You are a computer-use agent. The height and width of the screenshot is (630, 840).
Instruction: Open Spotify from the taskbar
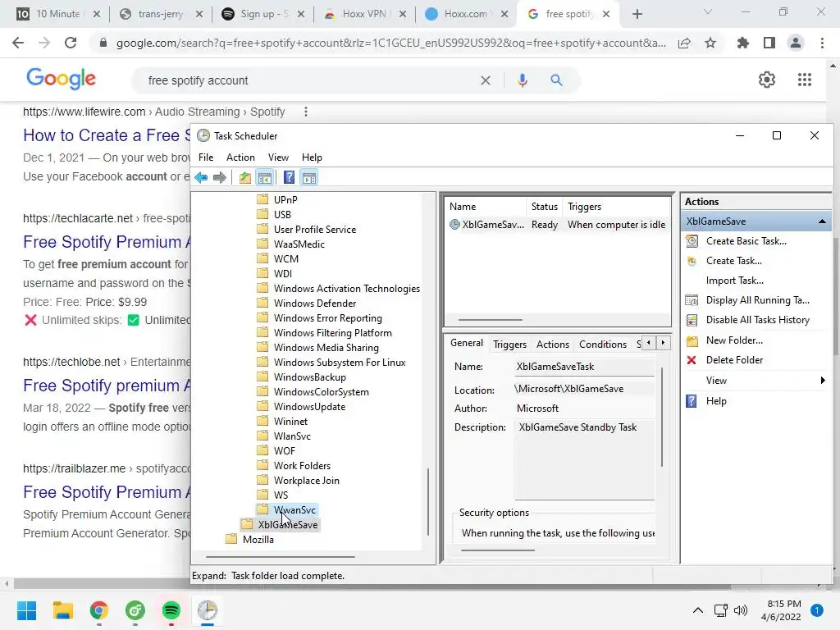click(x=171, y=610)
